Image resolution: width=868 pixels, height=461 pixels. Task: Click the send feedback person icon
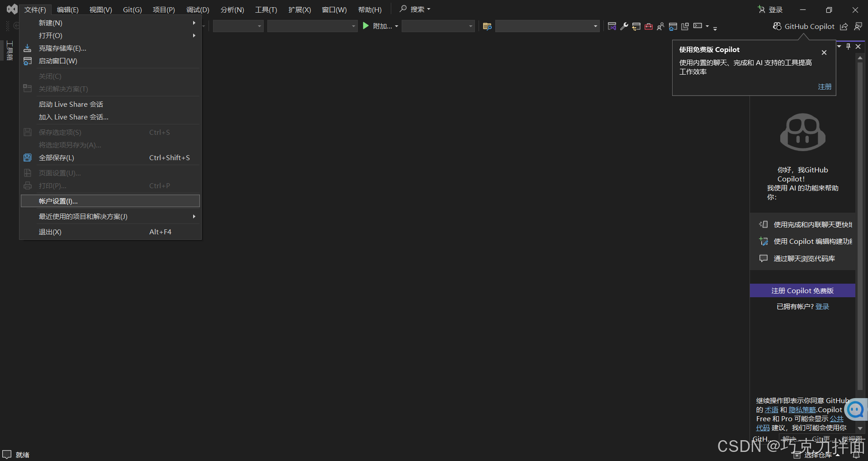click(858, 26)
